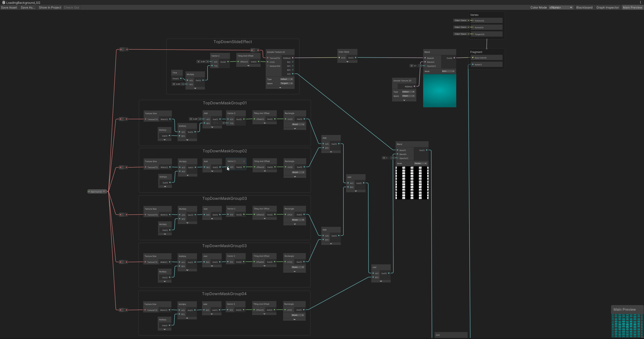
Task: Click the LoadingBackground_SG window tab icon
Action: coord(4,3)
